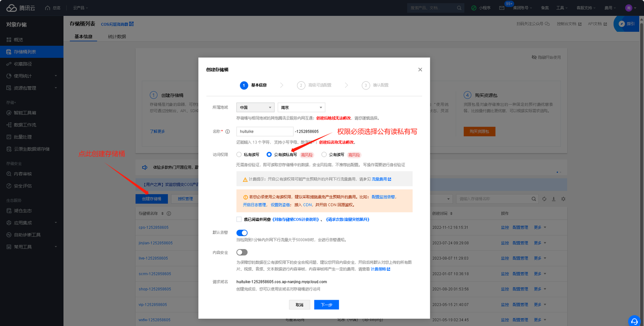This screenshot has height=326, width=644.
Task: Click the Tencent Cloud logo
Action: pyautogui.click(x=21, y=8)
